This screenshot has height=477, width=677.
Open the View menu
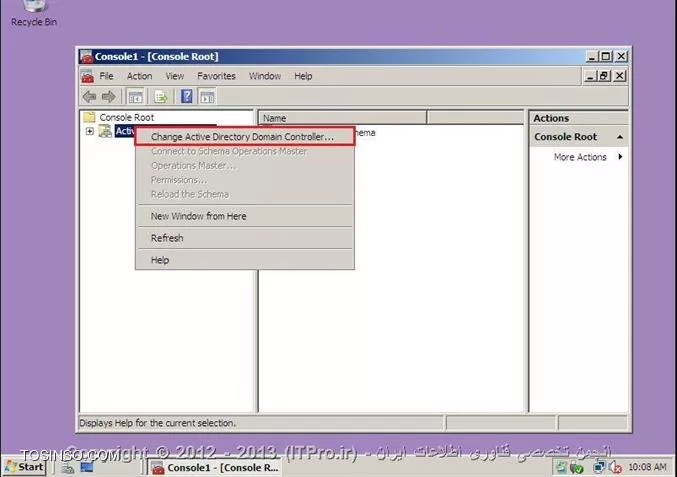pos(174,76)
